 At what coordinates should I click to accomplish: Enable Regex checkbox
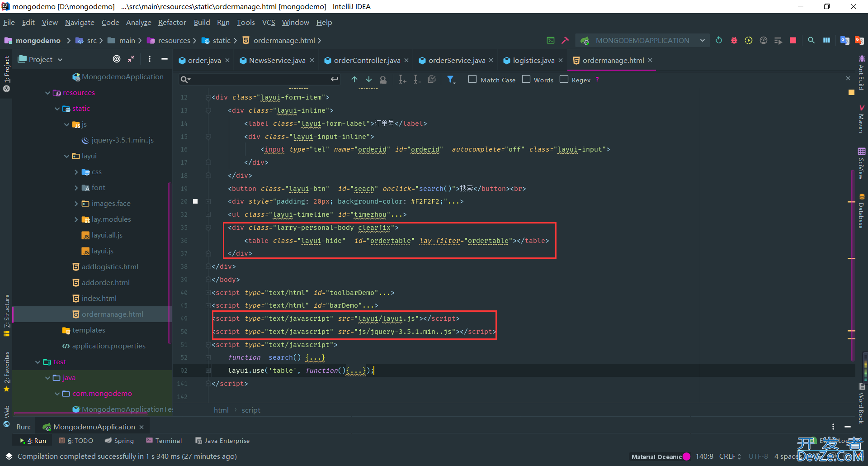tap(564, 79)
